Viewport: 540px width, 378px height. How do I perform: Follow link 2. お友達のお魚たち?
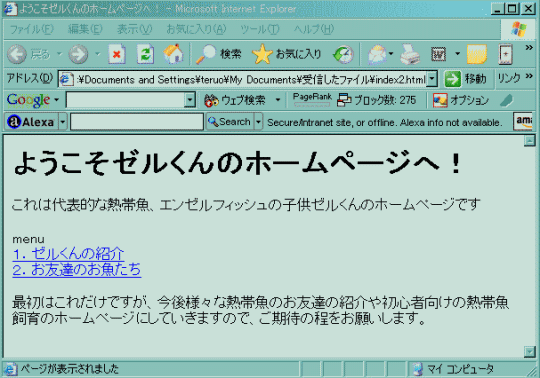pyautogui.click(x=77, y=270)
